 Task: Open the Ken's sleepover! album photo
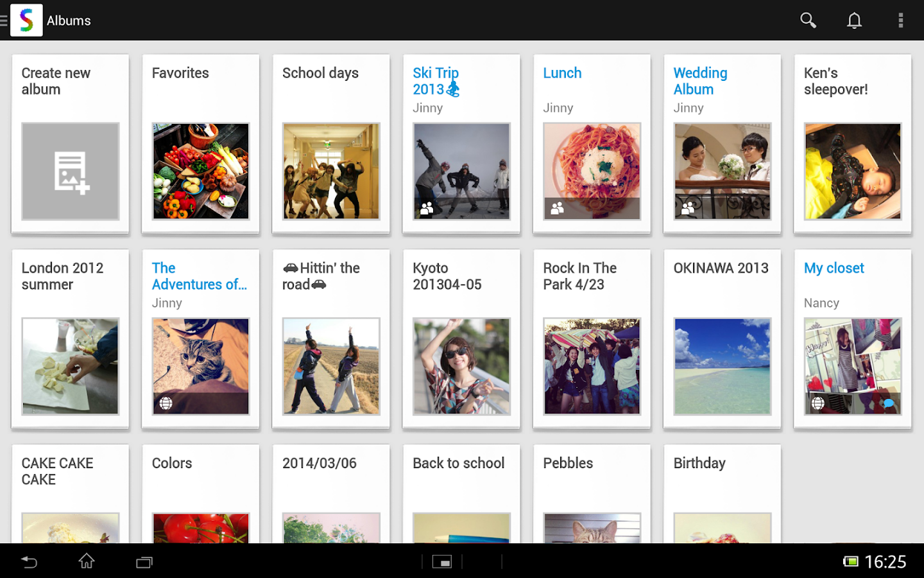click(853, 171)
